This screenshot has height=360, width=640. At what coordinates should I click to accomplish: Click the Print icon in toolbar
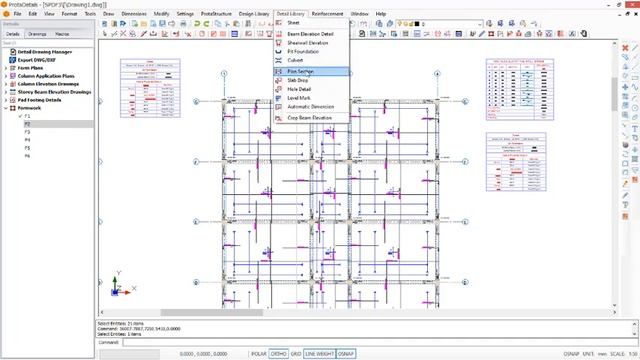(x=183, y=24)
